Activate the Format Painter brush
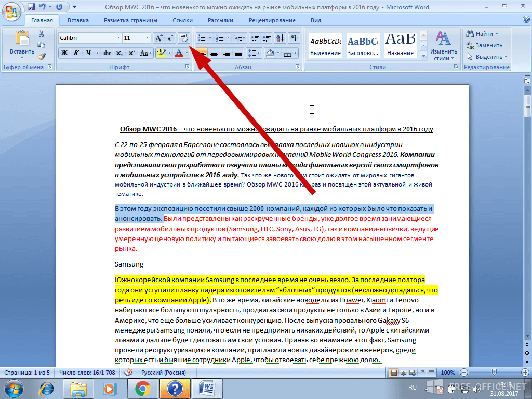The width and height of the screenshot is (532, 399). click(42, 56)
